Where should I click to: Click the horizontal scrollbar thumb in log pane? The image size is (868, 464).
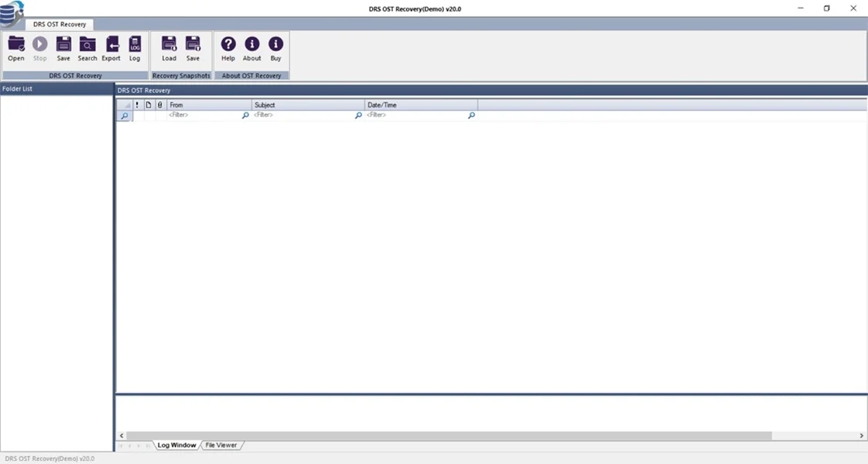coord(449,436)
